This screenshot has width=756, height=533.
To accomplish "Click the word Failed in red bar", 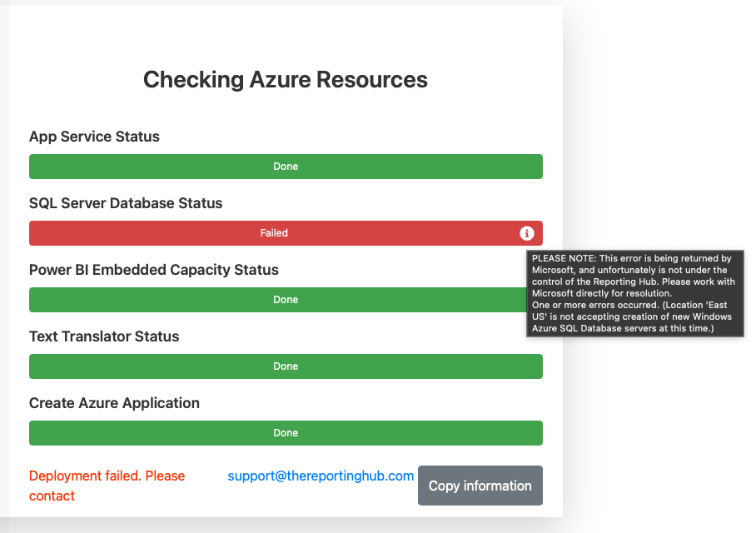I will (274, 233).
